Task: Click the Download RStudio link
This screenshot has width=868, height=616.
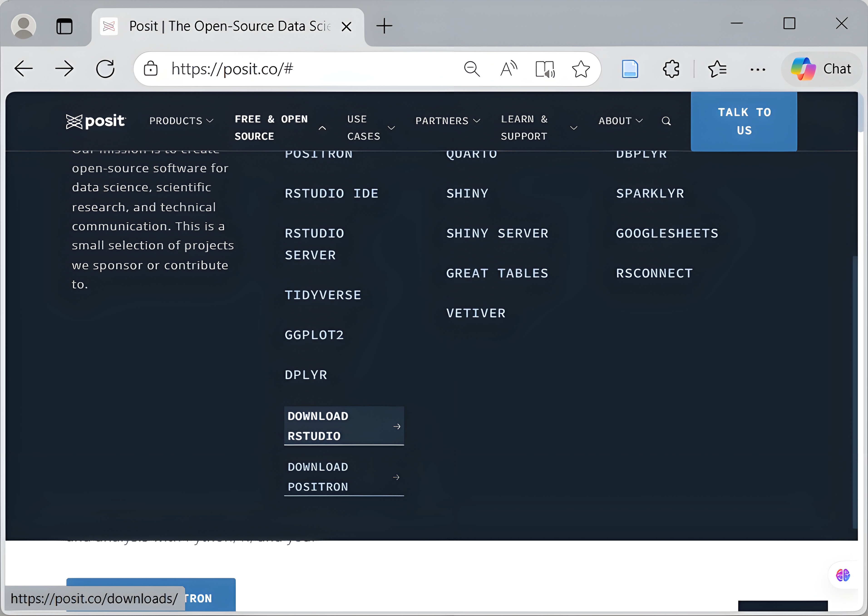Action: (343, 426)
